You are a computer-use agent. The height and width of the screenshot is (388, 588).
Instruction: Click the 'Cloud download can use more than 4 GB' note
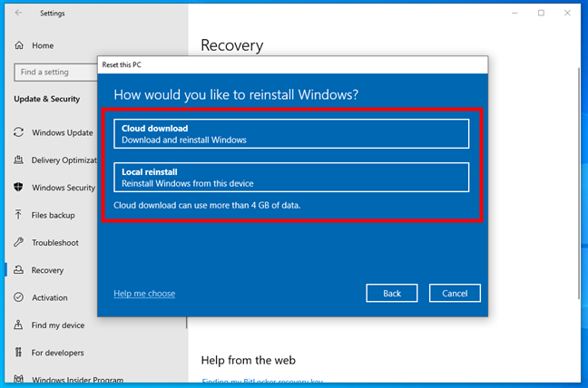click(x=207, y=205)
